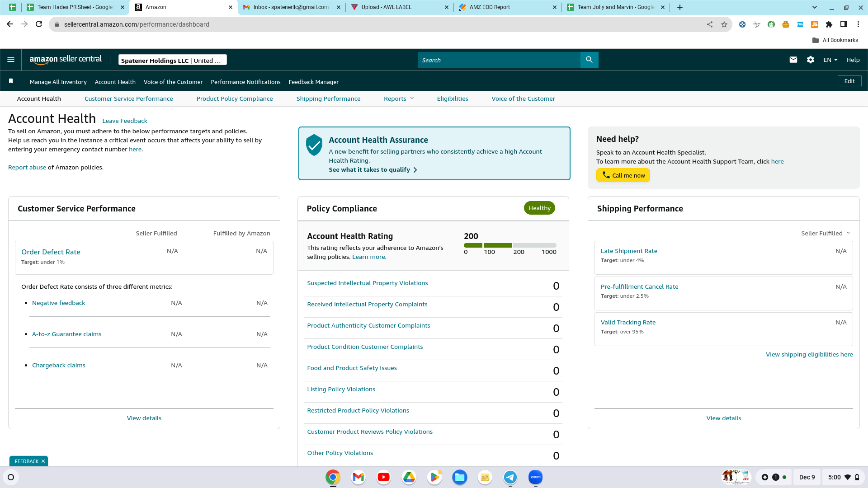Click the Amazon Seller Central logo
The height and width of the screenshot is (488, 868).
coord(66,60)
